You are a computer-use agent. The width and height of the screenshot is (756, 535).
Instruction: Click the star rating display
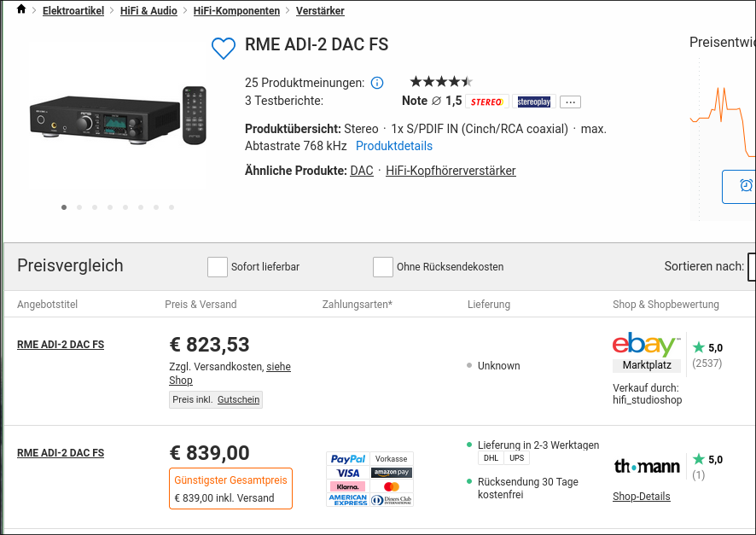pyautogui.click(x=440, y=82)
